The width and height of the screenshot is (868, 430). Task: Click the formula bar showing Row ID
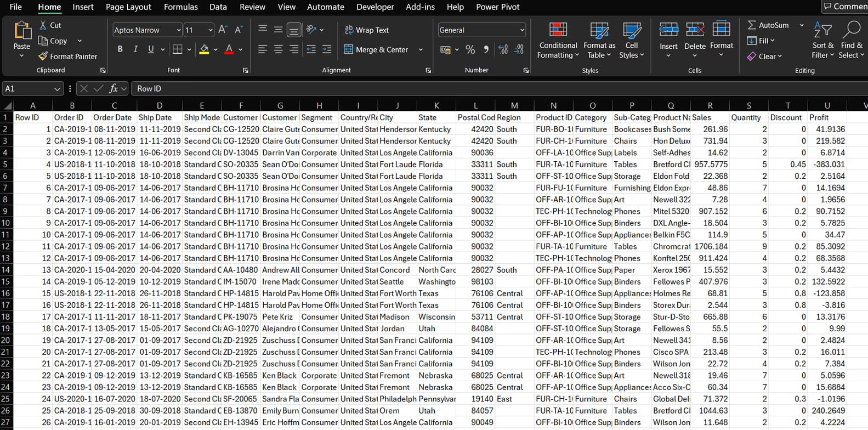pyautogui.click(x=499, y=88)
